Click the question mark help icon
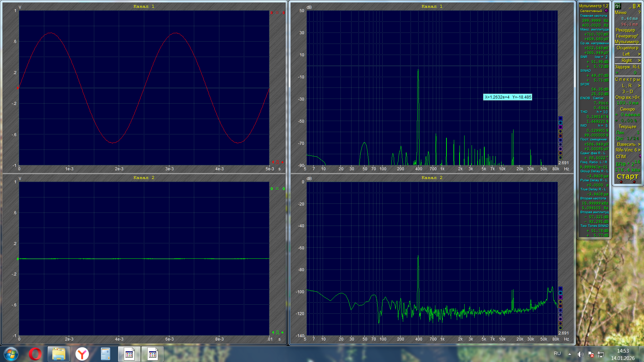644x362 pixels. point(639,13)
